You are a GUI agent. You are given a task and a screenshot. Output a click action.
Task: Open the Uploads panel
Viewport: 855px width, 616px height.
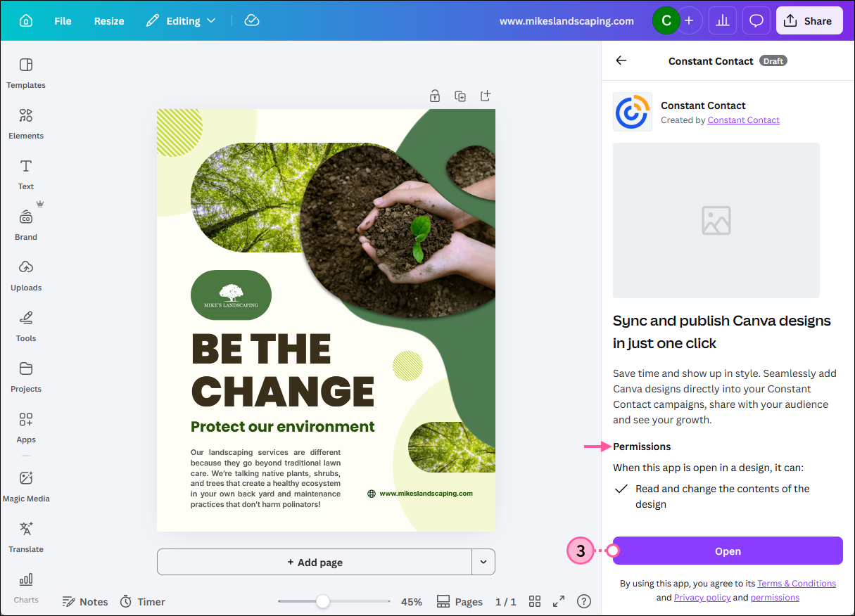point(26,276)
